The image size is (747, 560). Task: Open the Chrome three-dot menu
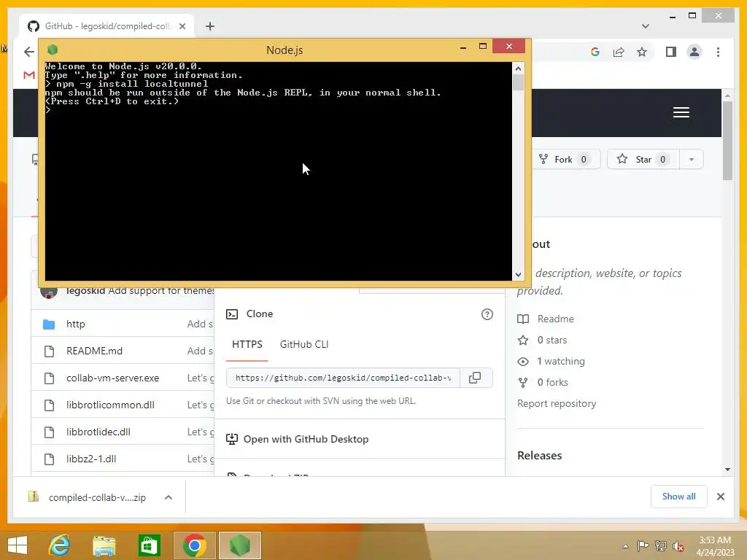718,52
